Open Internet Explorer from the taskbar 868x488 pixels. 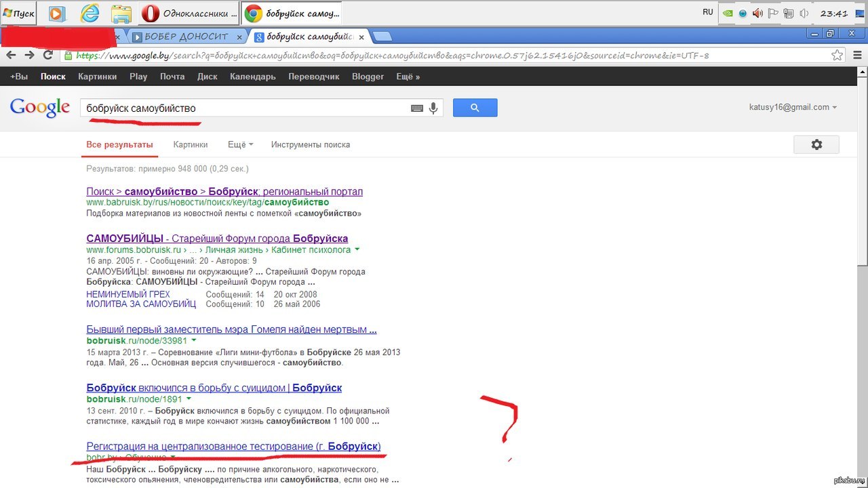point(89,13)
